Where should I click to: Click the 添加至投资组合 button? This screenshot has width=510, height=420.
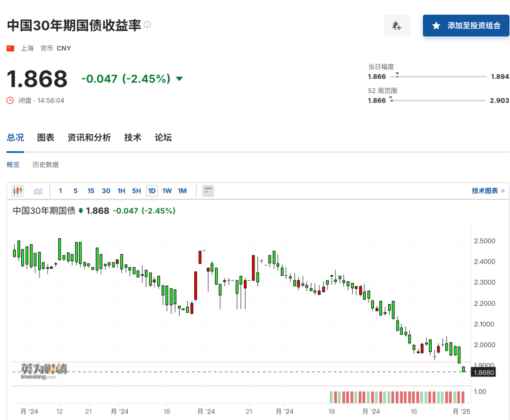[x=466, y=26]
